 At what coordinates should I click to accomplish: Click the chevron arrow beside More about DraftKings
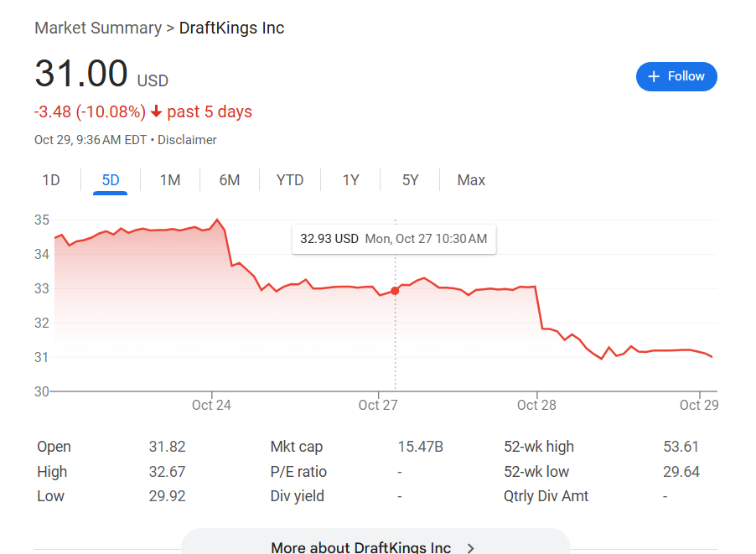click(471, 548)
